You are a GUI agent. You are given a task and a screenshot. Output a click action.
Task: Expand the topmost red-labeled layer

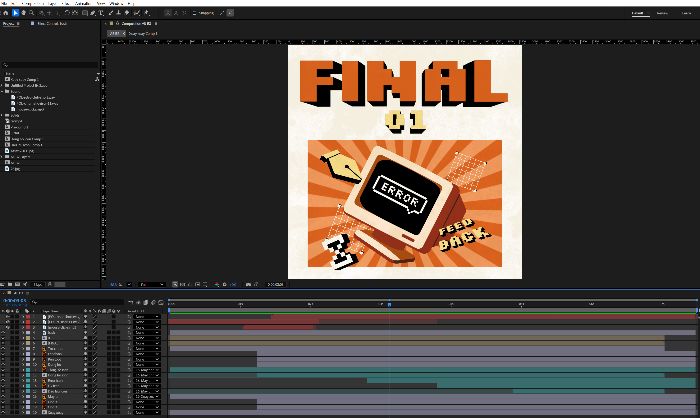[24, 317]
